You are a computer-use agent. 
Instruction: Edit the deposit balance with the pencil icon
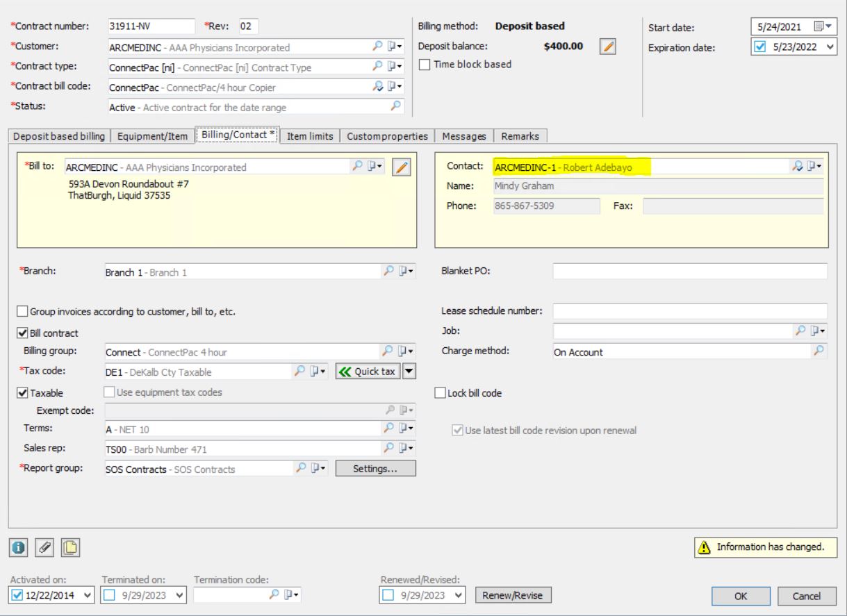point(608,47)
